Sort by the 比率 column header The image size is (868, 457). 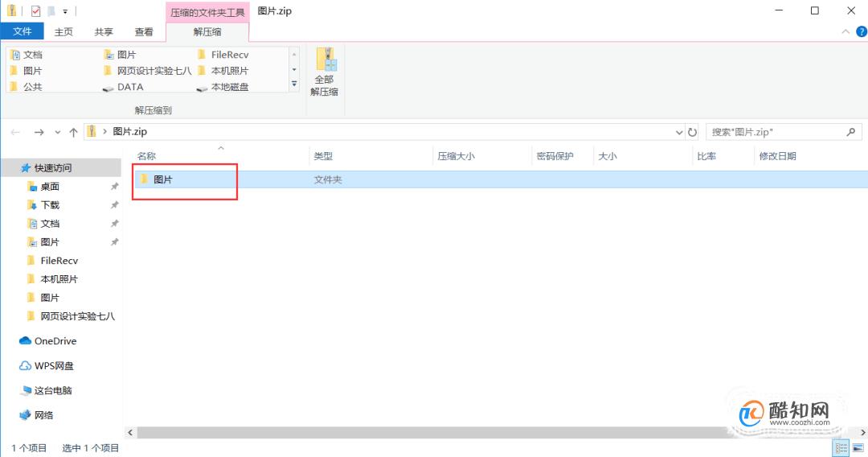pos(706,156)
